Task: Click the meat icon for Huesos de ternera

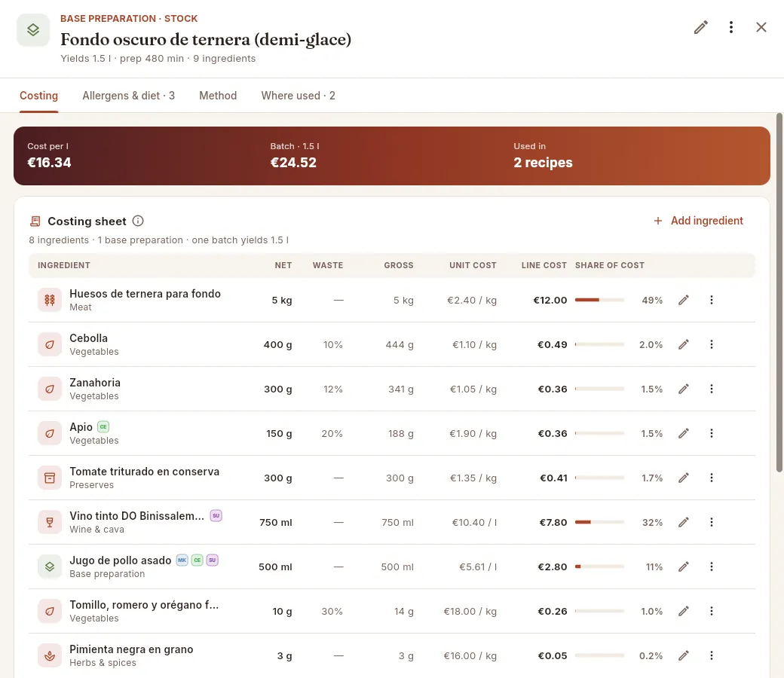Action: [x=50, y=300]
